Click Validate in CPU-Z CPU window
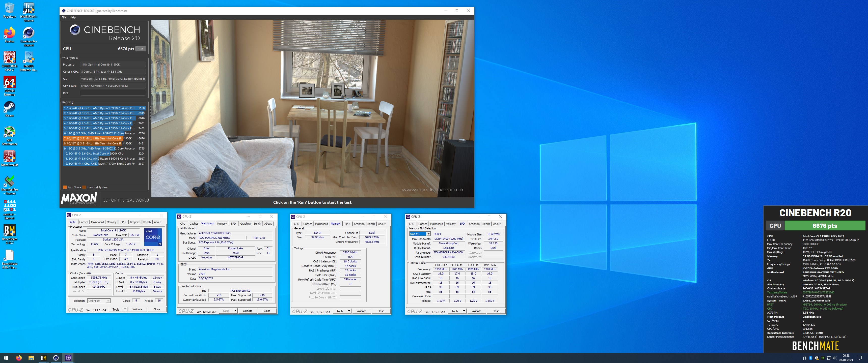 tap(137, 309)
